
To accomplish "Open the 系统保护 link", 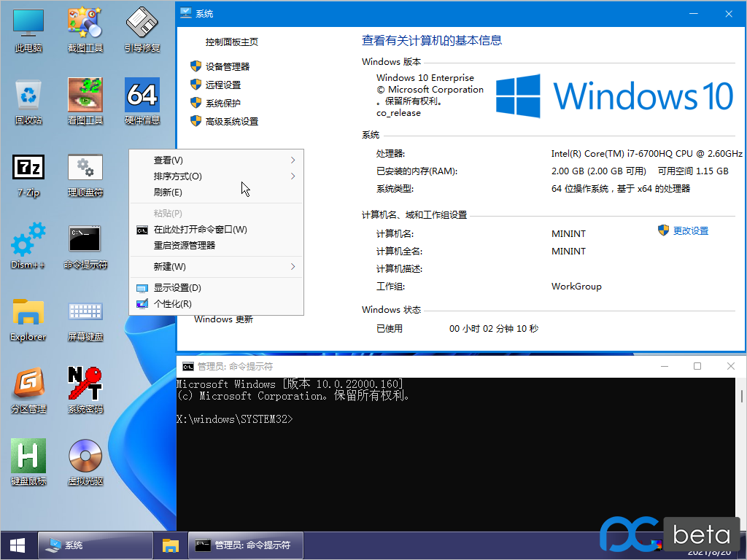I will click(223, 104).
